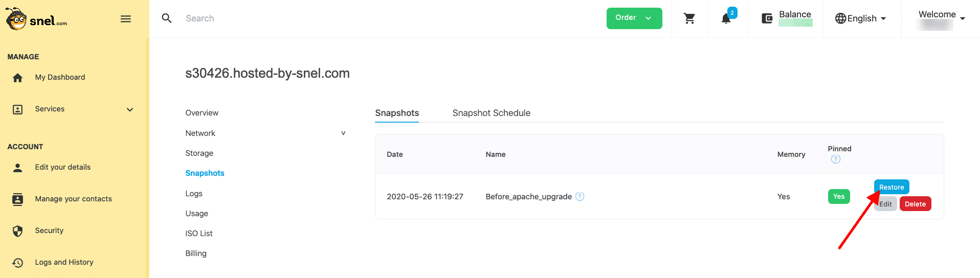This screenshot has width=980, height=278.
Task: Expand the Welcome user menu
Action: 941,18
